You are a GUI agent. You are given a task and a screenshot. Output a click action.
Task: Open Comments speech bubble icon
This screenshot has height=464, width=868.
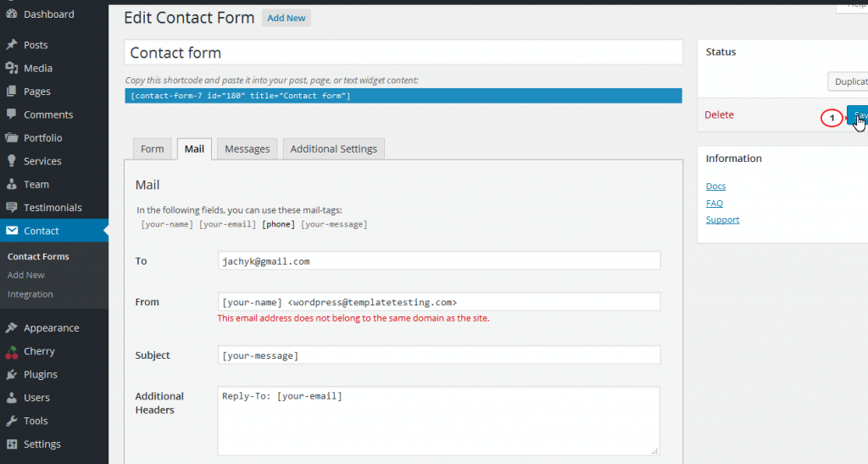12,115
